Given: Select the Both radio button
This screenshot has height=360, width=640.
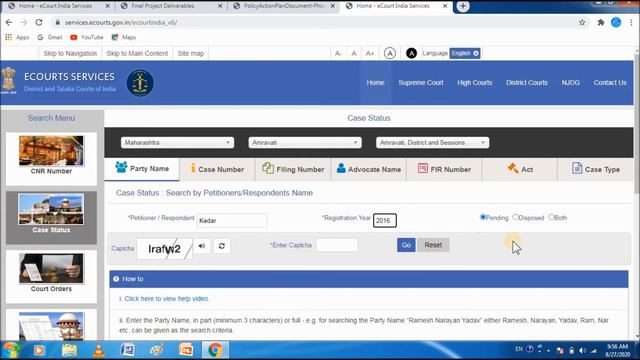Looking at the screenshot, I should (551, 217).
